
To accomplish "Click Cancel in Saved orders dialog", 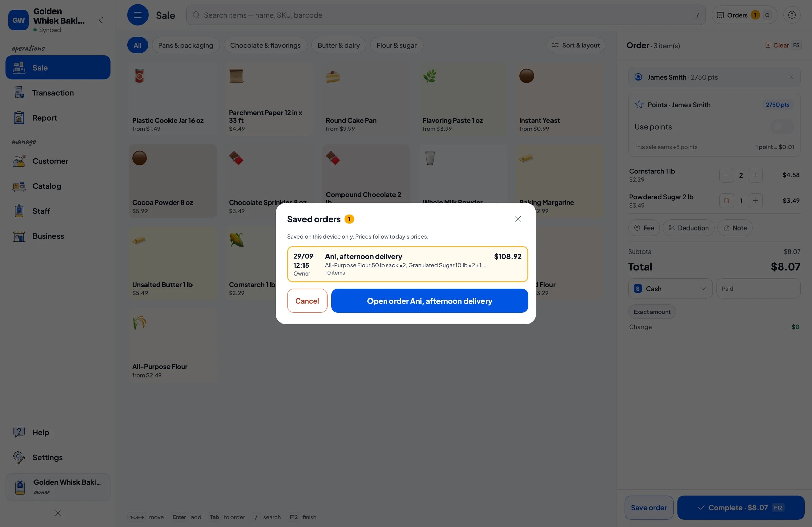I will click(x=307, y=301).
